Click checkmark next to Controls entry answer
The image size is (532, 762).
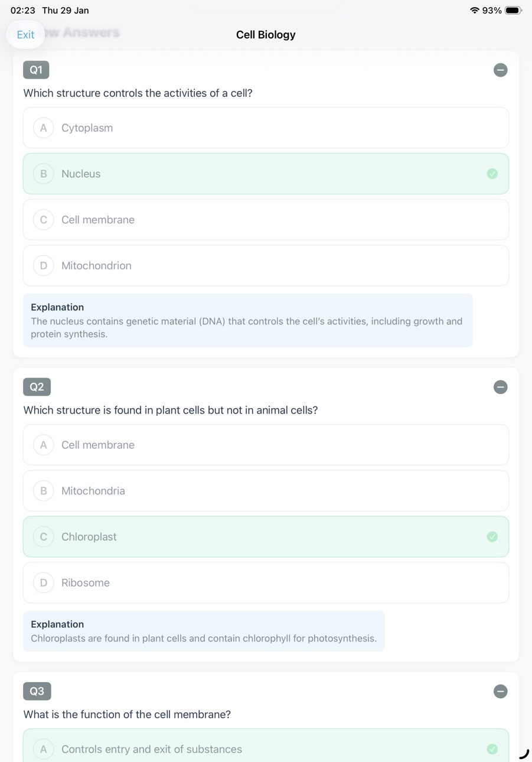[492, 749]
